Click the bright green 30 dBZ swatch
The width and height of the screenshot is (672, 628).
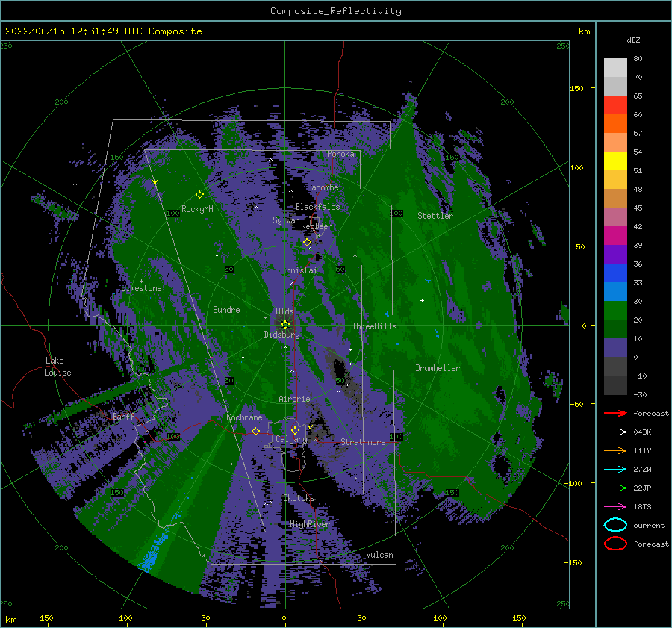[615, 311]
